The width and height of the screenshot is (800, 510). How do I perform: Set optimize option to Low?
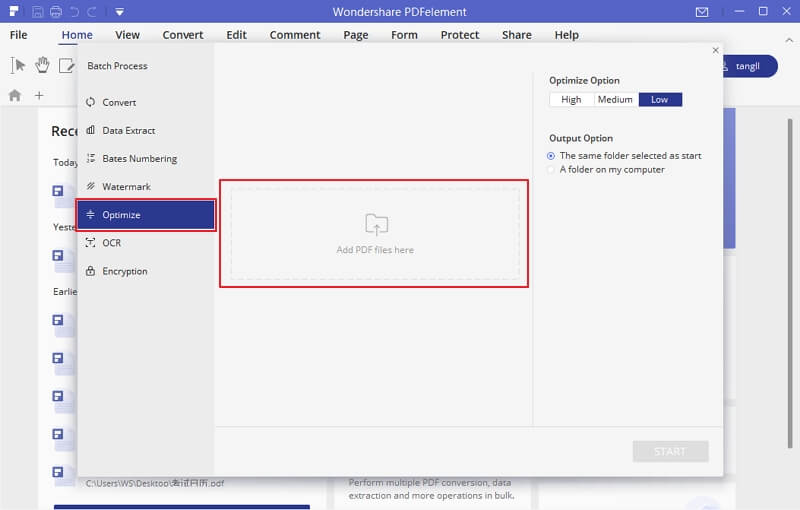click(660, 99)
